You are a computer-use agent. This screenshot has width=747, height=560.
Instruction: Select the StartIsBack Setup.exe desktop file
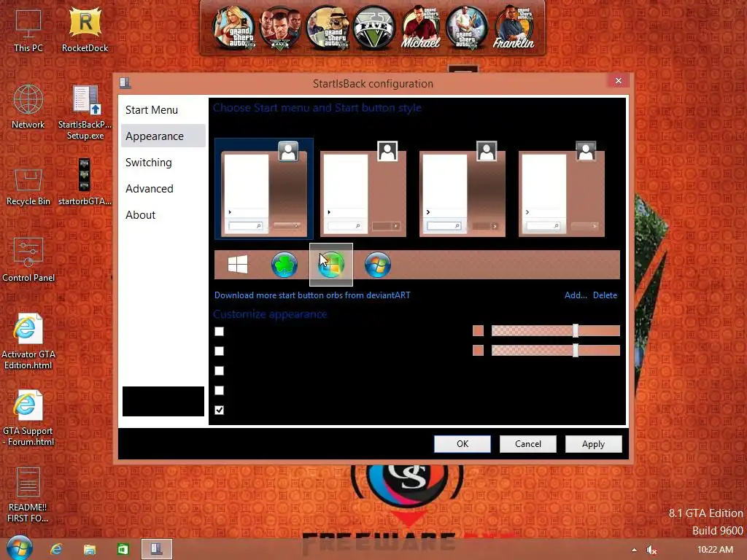coord(85,112)
